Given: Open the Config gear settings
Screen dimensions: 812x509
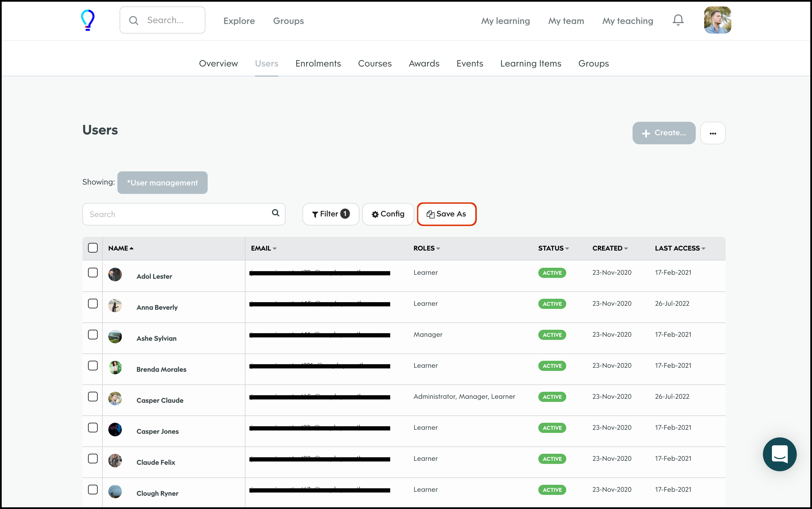Looking at the screenshot, I should [388, 214].
